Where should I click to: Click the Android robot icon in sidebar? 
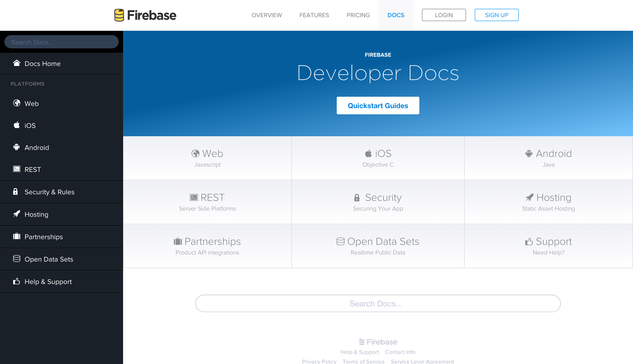click(x=16, y=147)
